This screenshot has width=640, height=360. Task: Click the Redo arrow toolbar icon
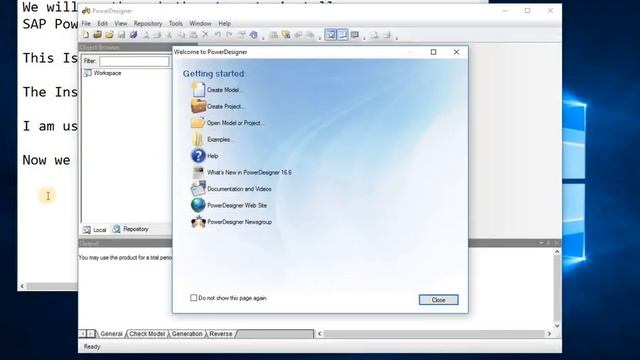[x=229, y=35]
